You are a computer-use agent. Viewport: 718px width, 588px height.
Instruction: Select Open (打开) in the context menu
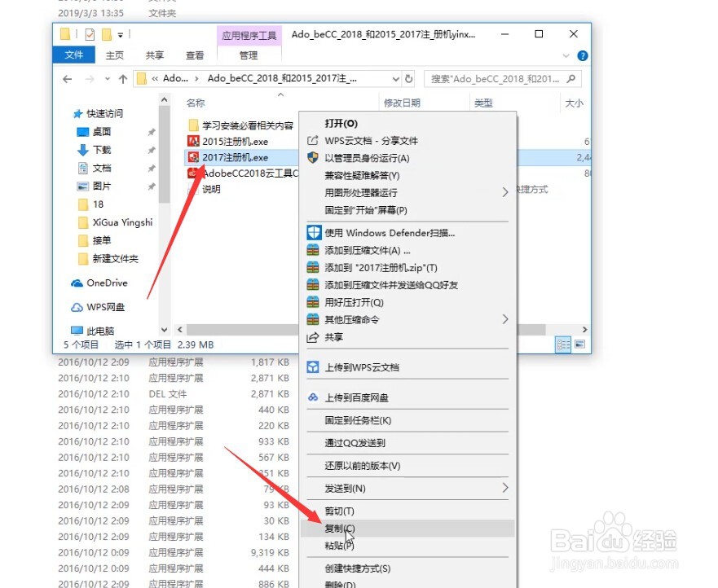click(407, 123)
